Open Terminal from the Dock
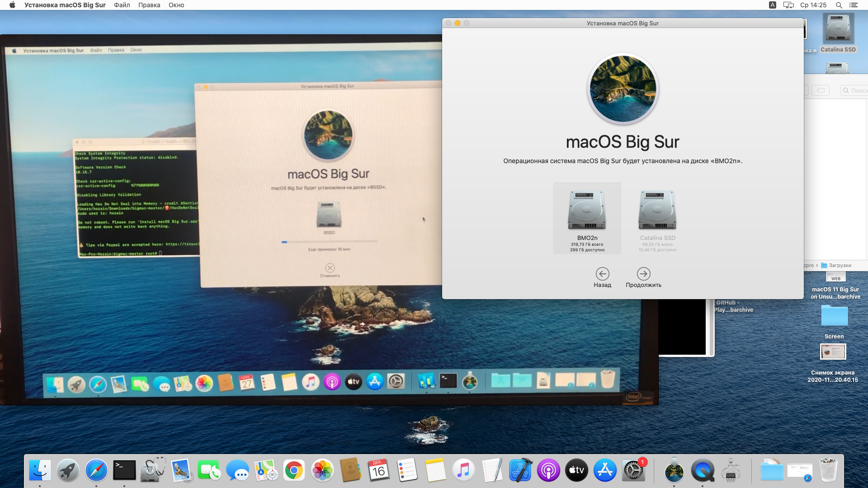The width and height of the screenshot is (868, 488). click(x=124, y=471)
